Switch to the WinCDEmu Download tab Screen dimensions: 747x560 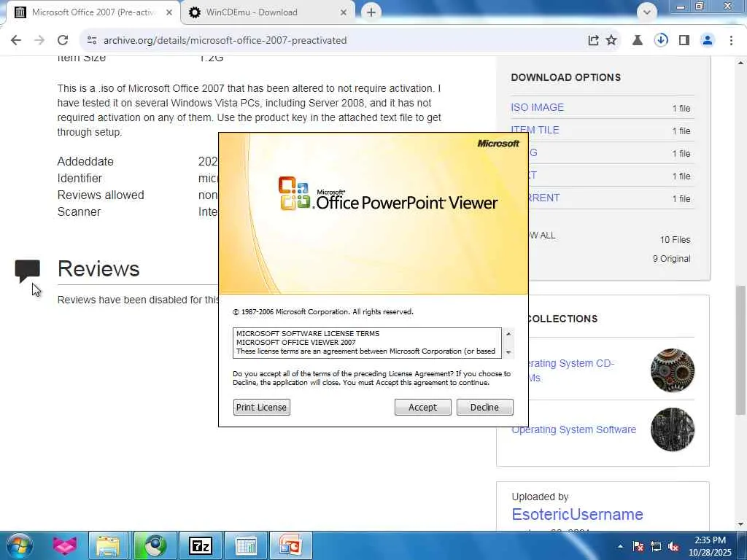pos(267,12)
